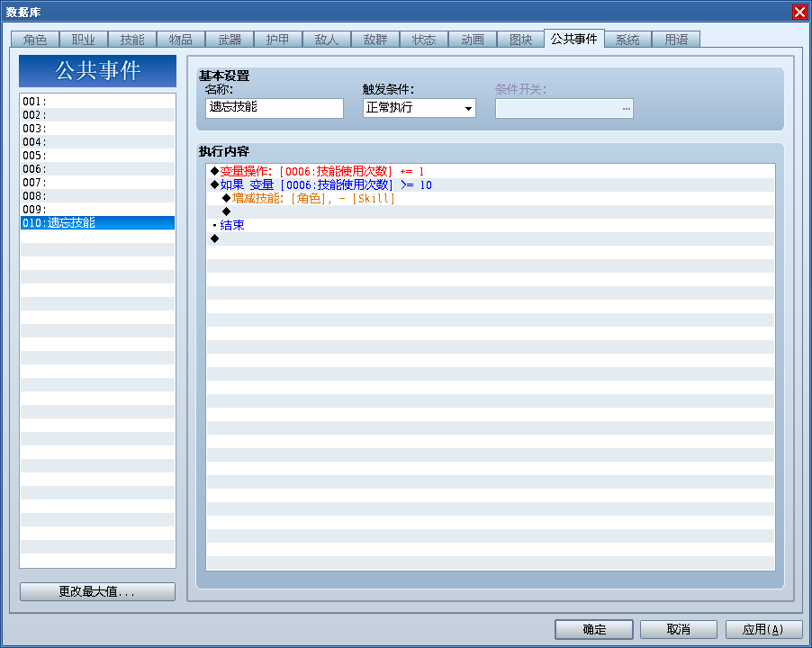Open the 物品 tab

point(181,40)
